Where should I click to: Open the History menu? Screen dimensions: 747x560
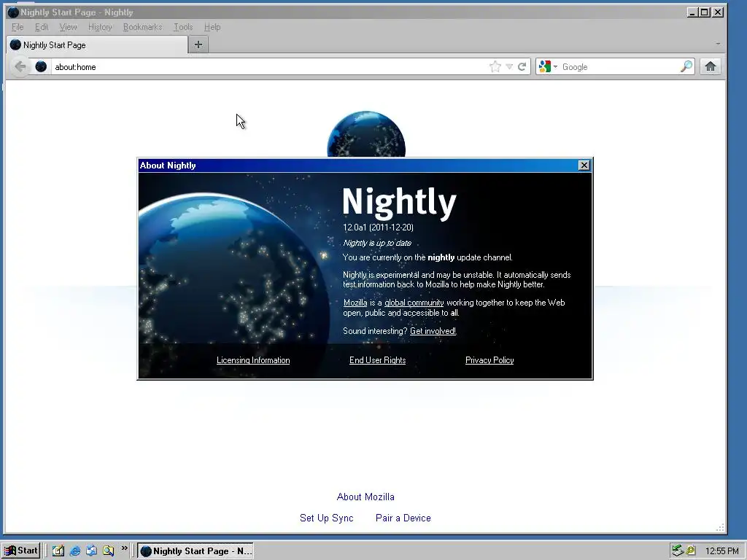pos(100,27)
